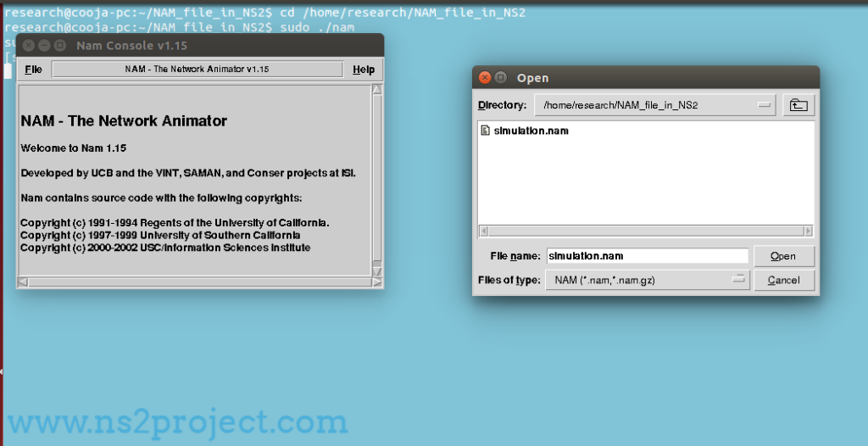Click the console vertical scrollbar up arrow
The image size is (868, 446).
tap(377, 89)
